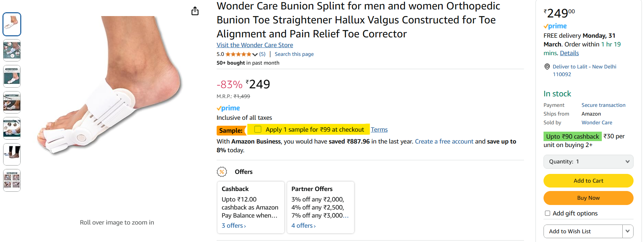Click the Offers percent badge icon

pos(222,172)
